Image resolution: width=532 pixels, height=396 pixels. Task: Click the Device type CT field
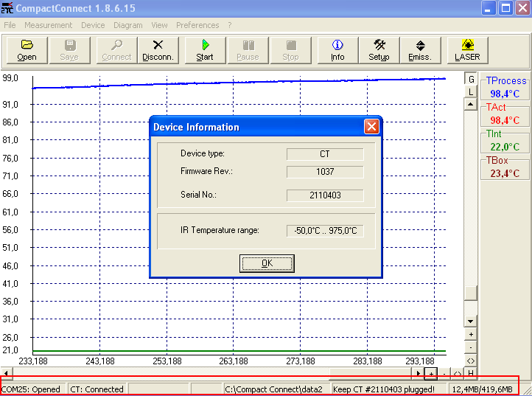click(x=325, y=154)
